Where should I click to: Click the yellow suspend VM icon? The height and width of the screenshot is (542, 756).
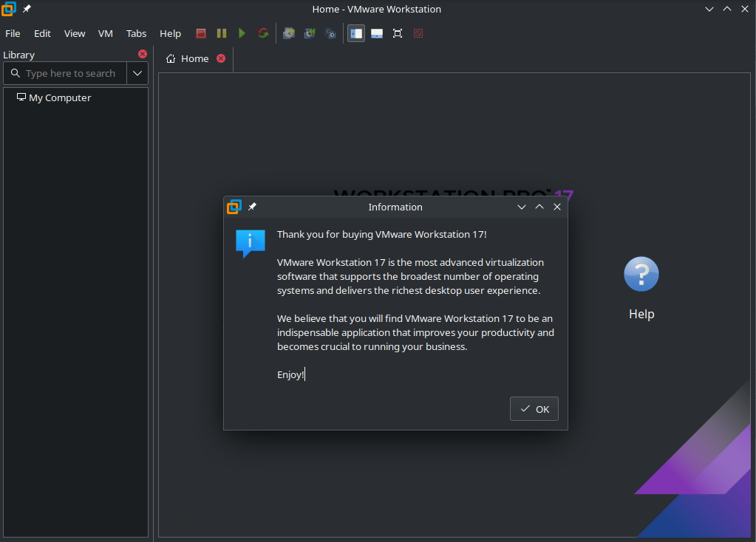(222, 33)
